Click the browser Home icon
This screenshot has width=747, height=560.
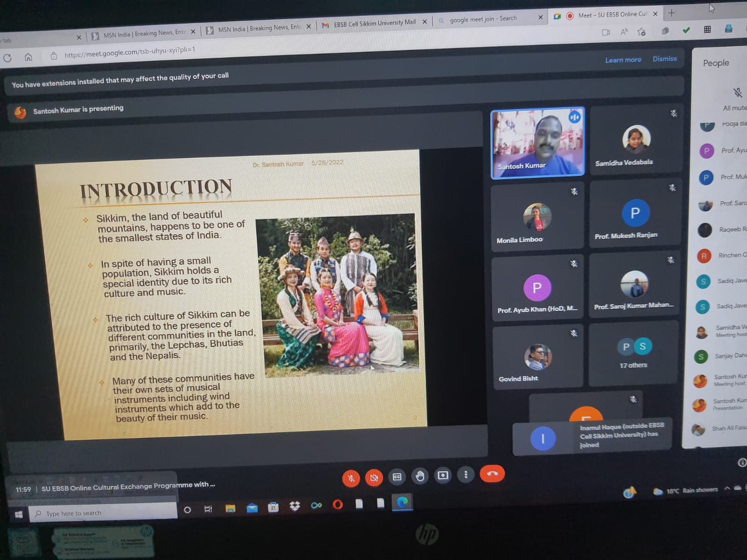click(x=28, y=57)
